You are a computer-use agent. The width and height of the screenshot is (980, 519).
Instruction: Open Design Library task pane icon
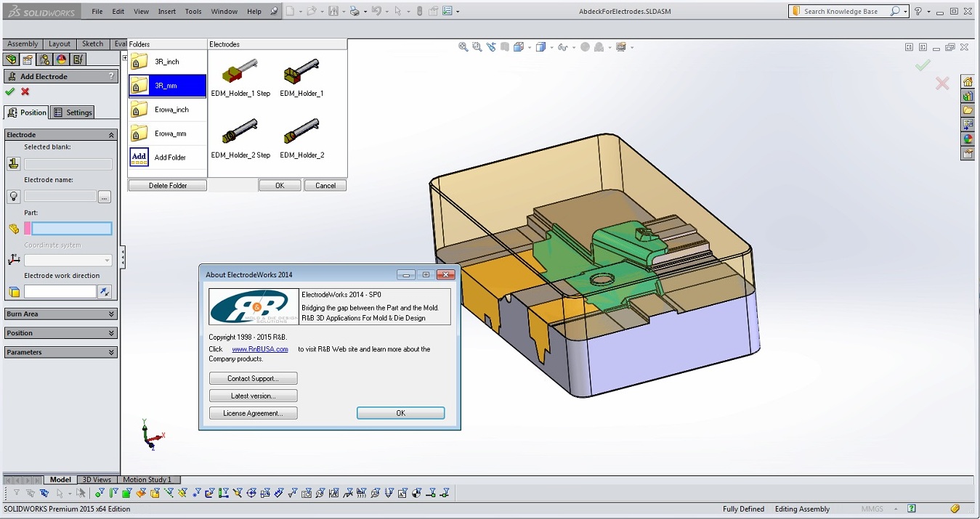click(968, 96)
